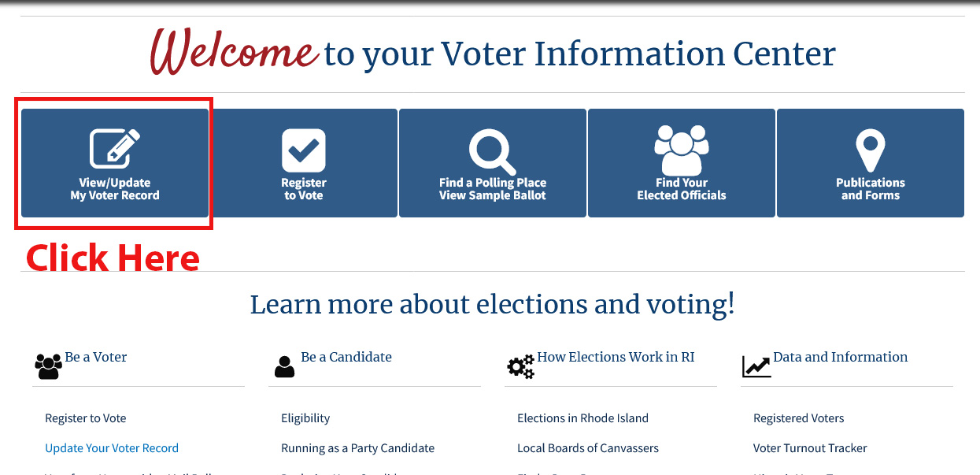Viewport: 980px width, 475px height.
Task: Click the magnifying glass polling place icon
Action: (x=492, y=151)
